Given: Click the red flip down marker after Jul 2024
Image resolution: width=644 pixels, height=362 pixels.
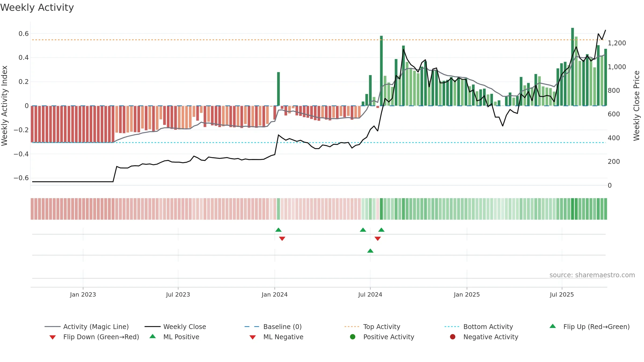Looking at the screenshot, I should click(x=378, y=239).
